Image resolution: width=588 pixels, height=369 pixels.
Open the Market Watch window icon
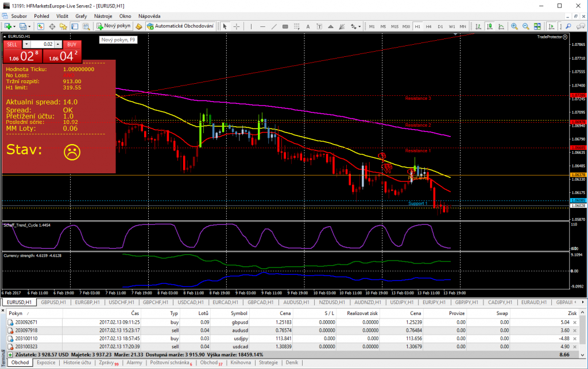tap(41, 26)
